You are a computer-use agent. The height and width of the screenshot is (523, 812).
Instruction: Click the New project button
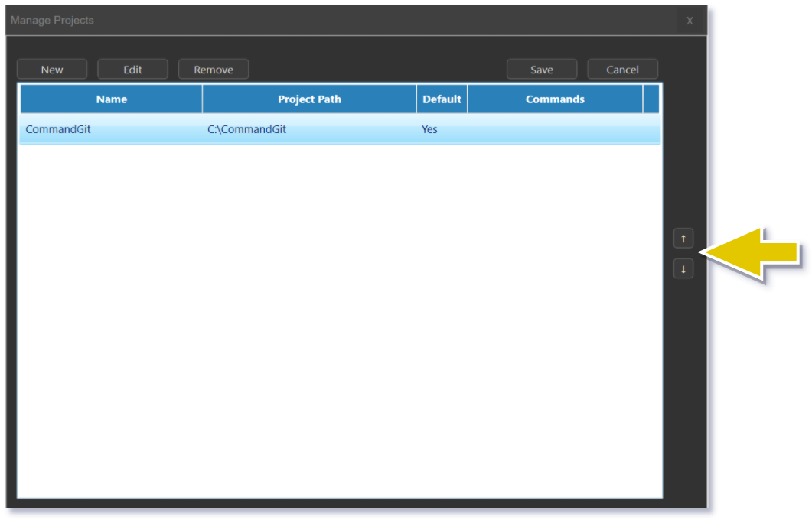tap(52, 70)
